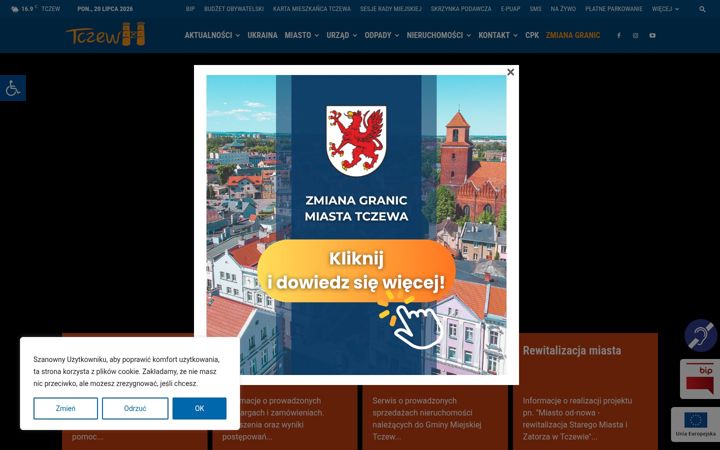
Task: Expand the Nieruchomości menu
Action: (x=439, y=35)
